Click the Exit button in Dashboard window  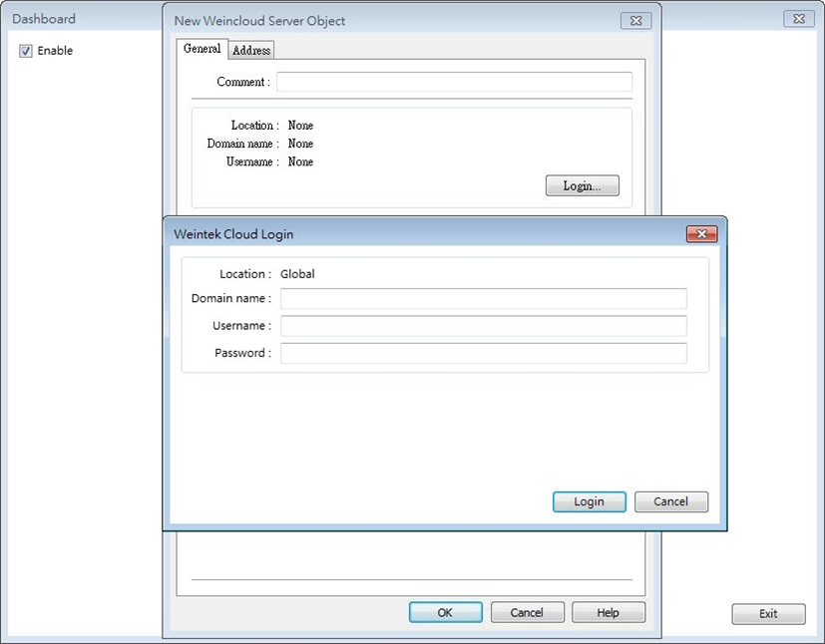(768, 613)
